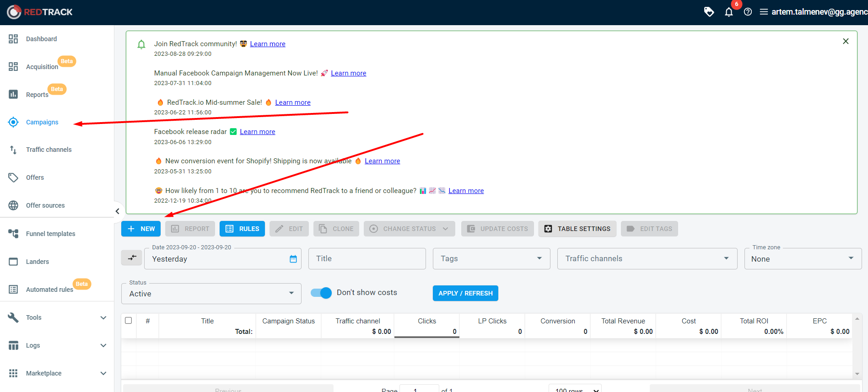Open Learn more link for Mid-summer Sale
868x392 pixels.
[x=293, y=102]
